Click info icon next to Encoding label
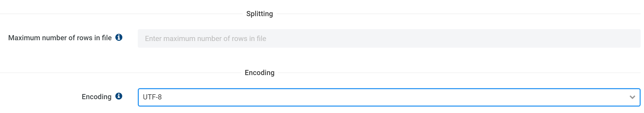Viewport: 644px width, 113px height. 119,96
